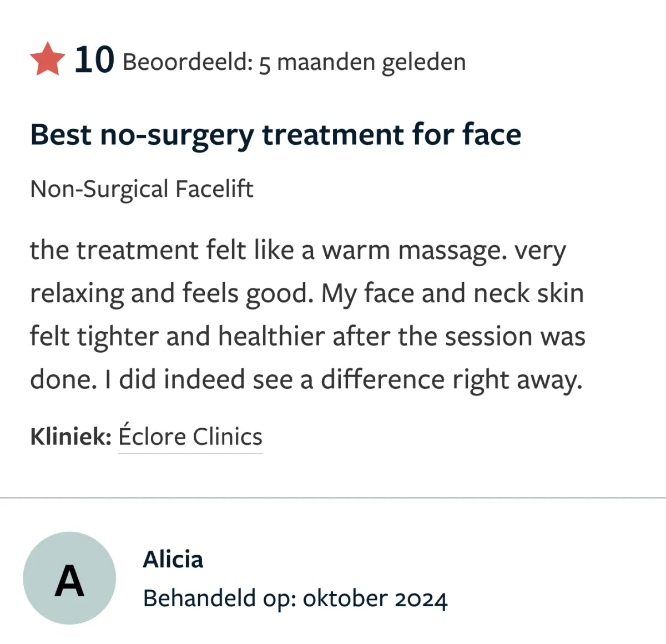Click the review title Best no-surgery treatment

[275, 135]
